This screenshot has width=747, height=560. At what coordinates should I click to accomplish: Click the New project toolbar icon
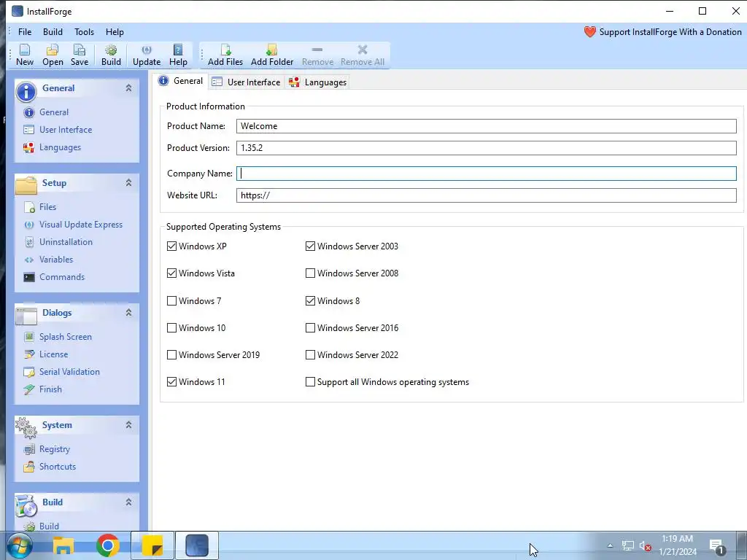click(x=25, y=55)
